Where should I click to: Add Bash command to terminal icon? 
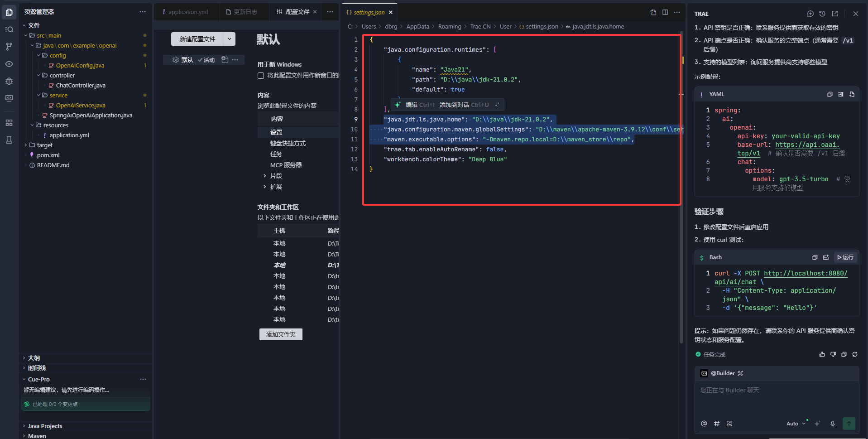click(826, 257)
